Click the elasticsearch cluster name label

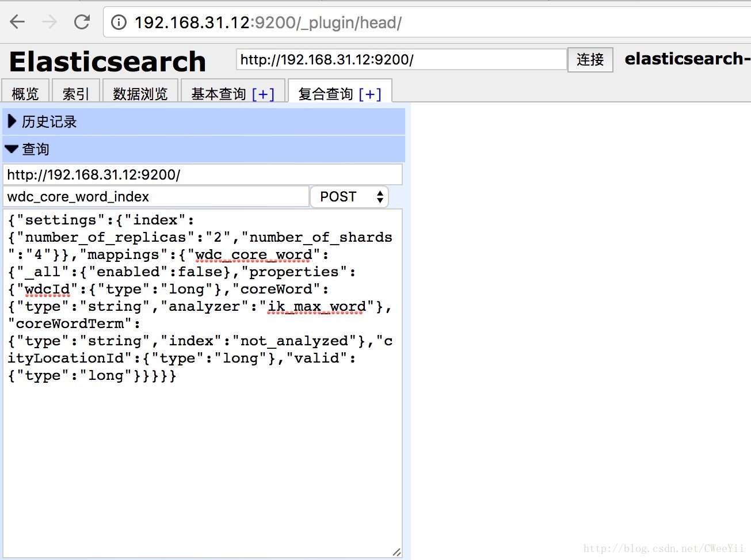688,59
